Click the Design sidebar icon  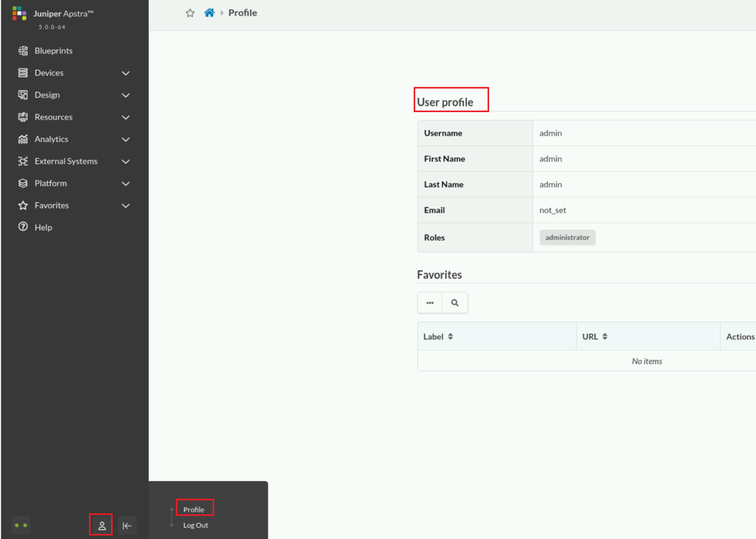[x=23, y=95]
